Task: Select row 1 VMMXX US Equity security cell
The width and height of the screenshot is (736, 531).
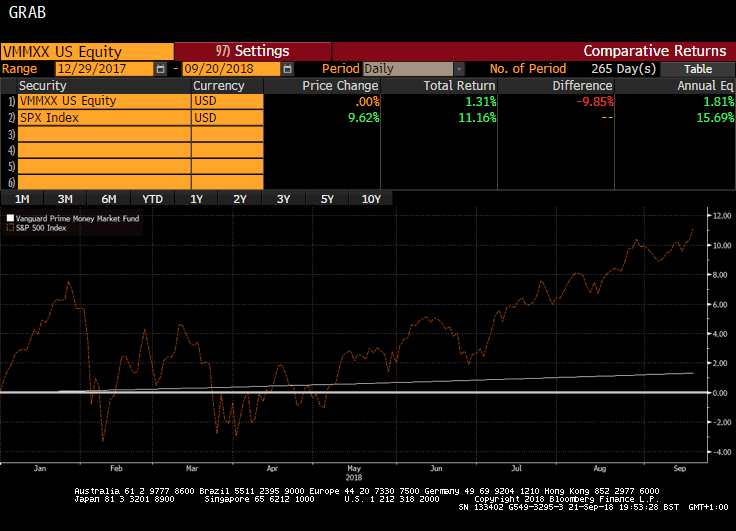Action: tap(104, 101)
